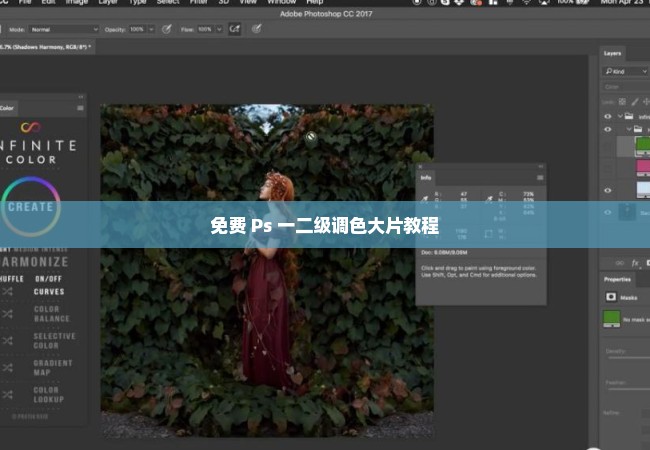Toggle Color Lookup ON/OFF
Screen dimensions: 650x450
pyautogui.click(x=49, y=394)
